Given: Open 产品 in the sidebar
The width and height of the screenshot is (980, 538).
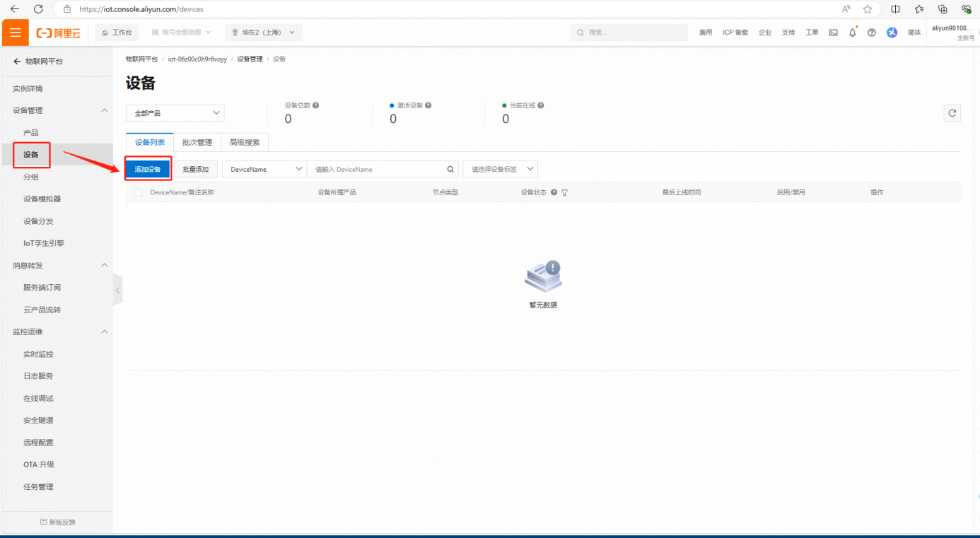Looking at the screenshot, I should [x=31, y=133].
